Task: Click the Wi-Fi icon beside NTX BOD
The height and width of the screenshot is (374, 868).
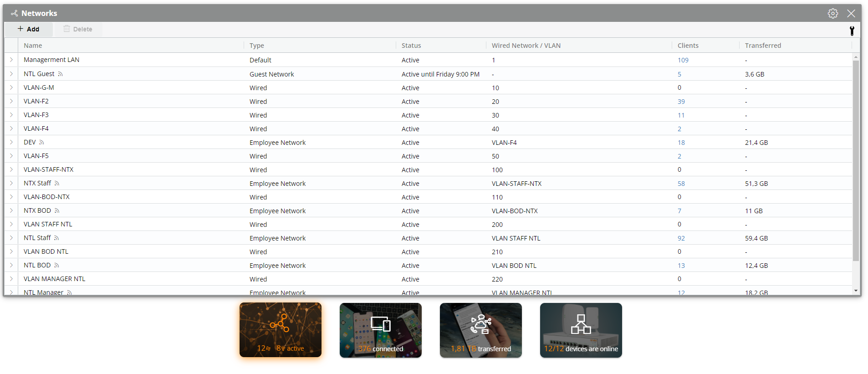Action: [57, 210]
